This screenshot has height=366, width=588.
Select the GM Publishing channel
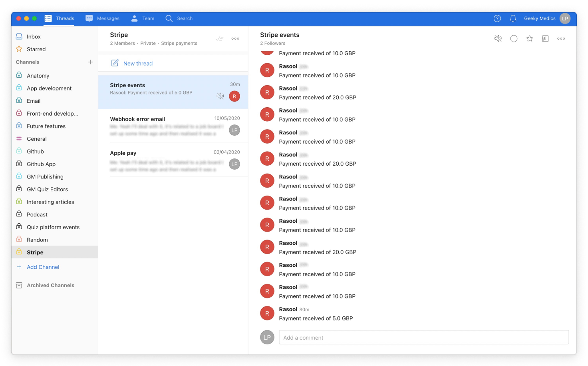click(55, 177)
